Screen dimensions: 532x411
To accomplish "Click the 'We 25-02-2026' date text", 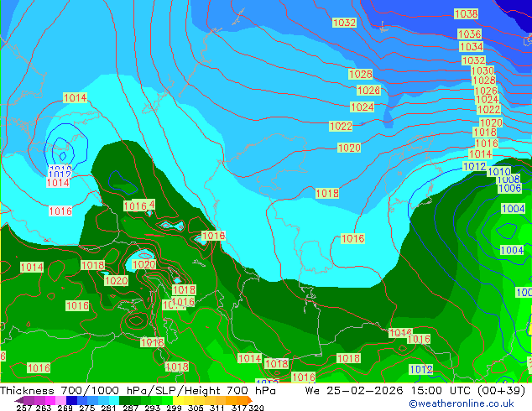I will [x=354, y=391].
